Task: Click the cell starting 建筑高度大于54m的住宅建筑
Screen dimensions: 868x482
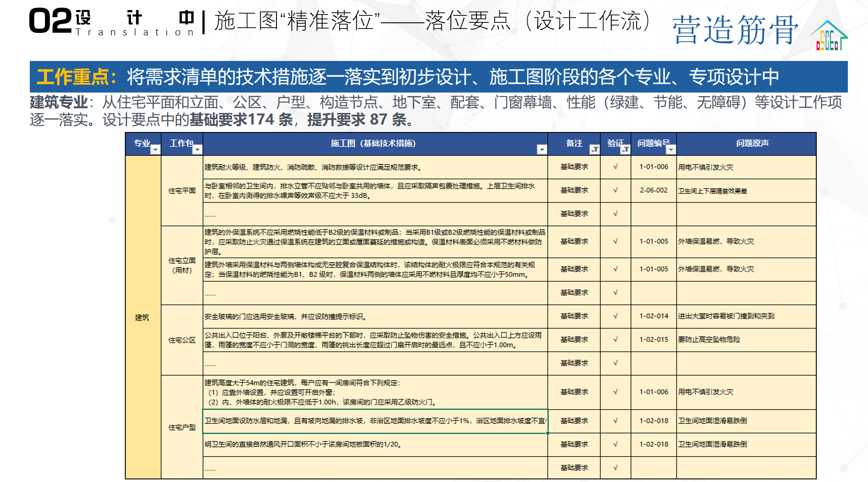Action: 375,392
